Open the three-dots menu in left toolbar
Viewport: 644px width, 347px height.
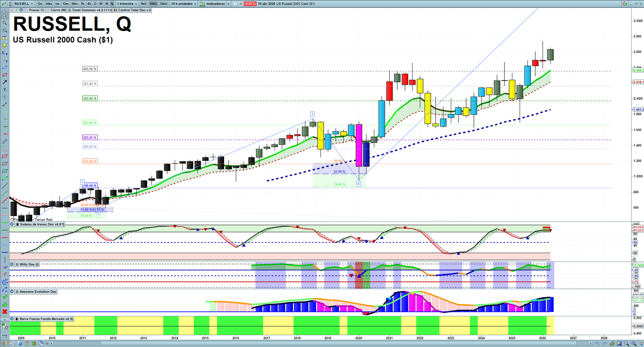pos(4,336)
